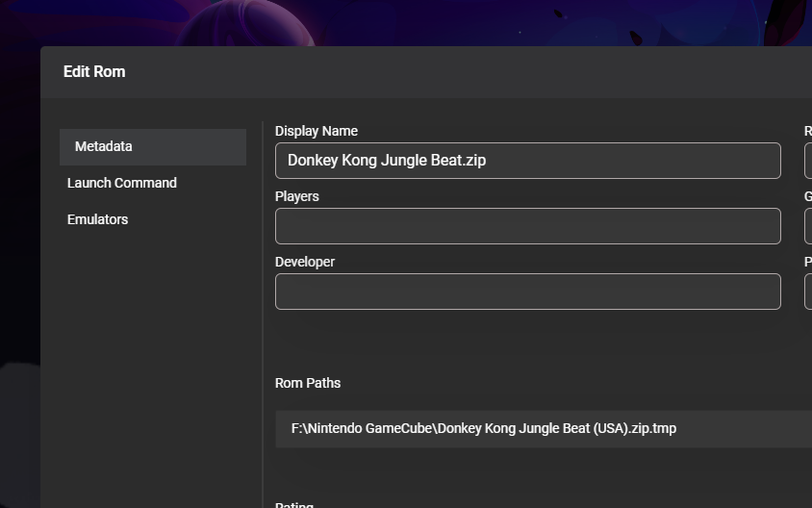Click empty sidebar area below Emulators

pyautogui.click(x=152, y=366)
